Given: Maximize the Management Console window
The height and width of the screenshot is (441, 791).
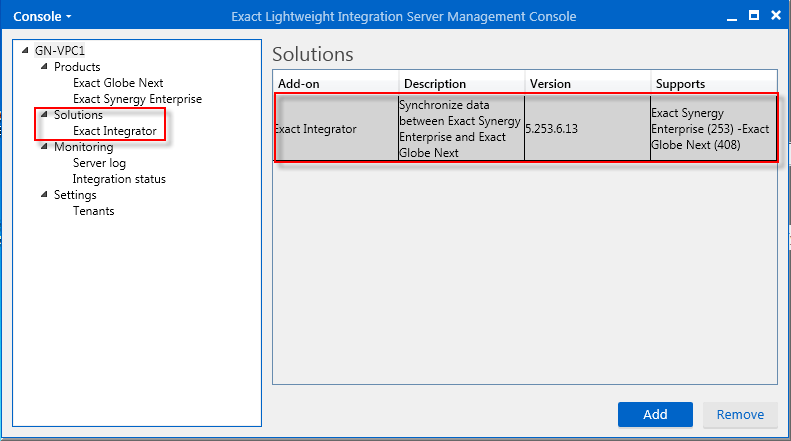Looking at the screenshot, I should (x=754, y=16).
